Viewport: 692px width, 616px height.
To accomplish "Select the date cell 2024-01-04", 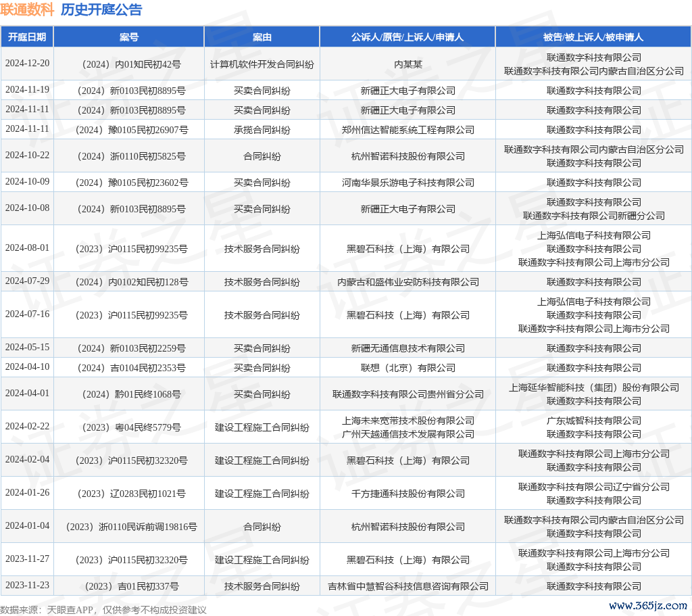I will point(27,525).
